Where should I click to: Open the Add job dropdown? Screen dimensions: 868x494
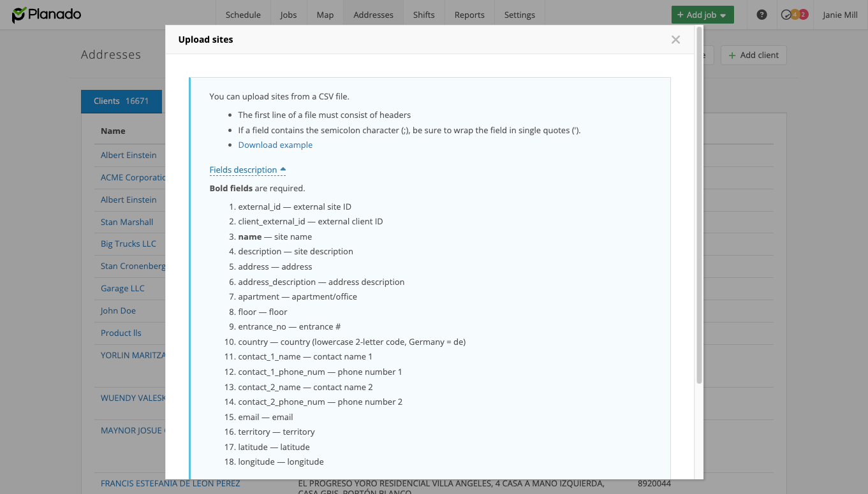point(702,15)
